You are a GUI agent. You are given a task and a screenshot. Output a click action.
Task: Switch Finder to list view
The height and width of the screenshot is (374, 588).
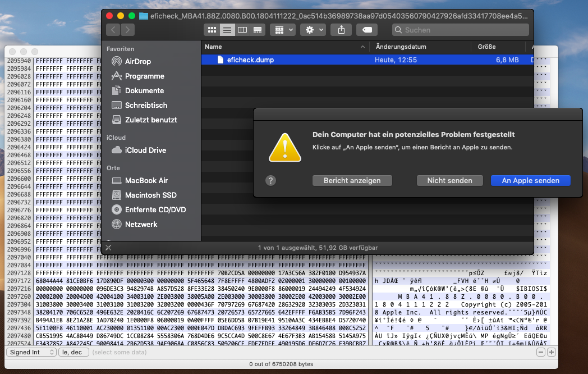pos(227,30)
